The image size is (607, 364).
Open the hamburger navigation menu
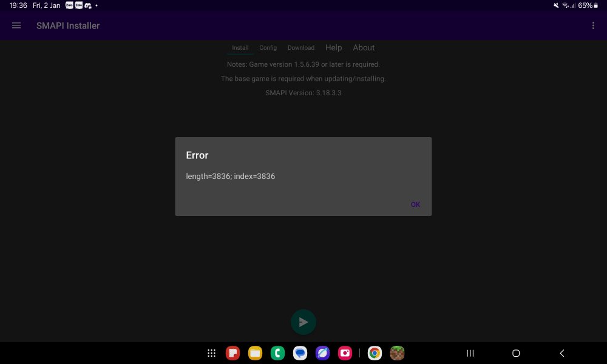click(16, 25)
